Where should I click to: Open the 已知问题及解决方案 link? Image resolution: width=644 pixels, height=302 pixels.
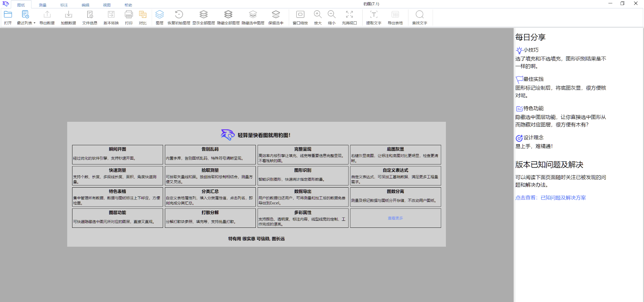(563, 198)
